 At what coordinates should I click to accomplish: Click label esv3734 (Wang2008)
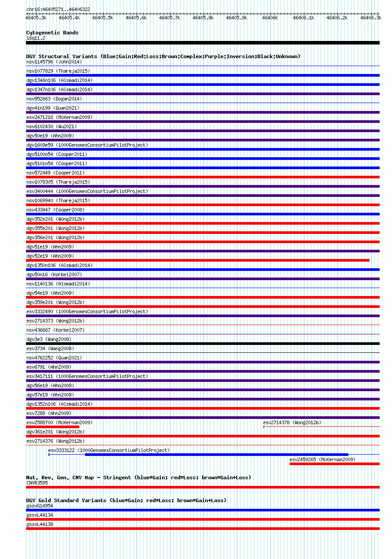[50, 348]
